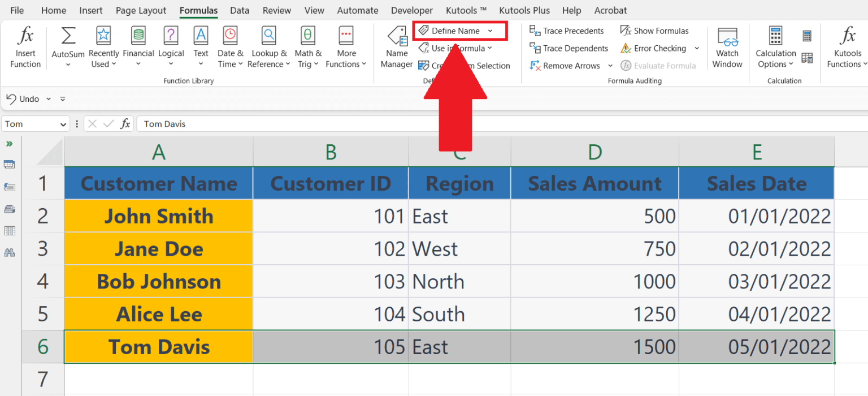The height and width of the screenshot is (396, 868).
Task: Click the Kutools Functions icon
Action: pyautogui.click(x=847, y=46)
